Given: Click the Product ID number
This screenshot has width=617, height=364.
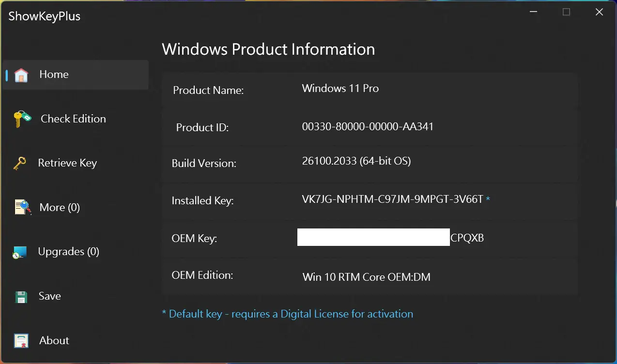Looking at the screenshot, I should [368, 127].
